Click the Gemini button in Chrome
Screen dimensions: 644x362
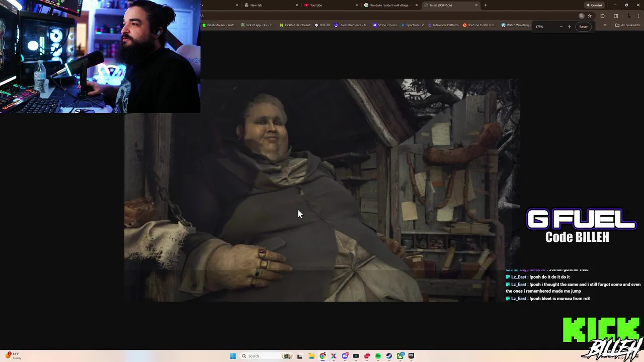coord(594,5)
